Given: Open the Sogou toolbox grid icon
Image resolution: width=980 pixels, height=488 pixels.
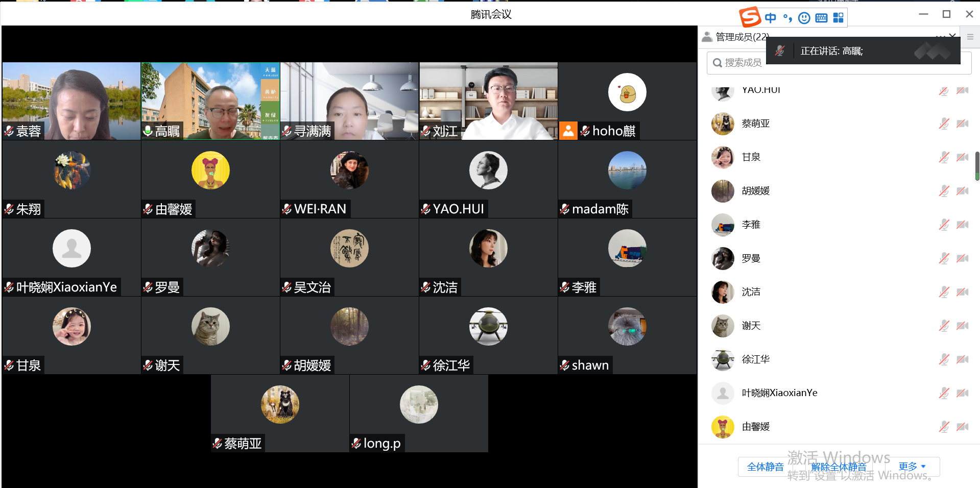Looking at the screenshot, I should [x=838, y=18].
